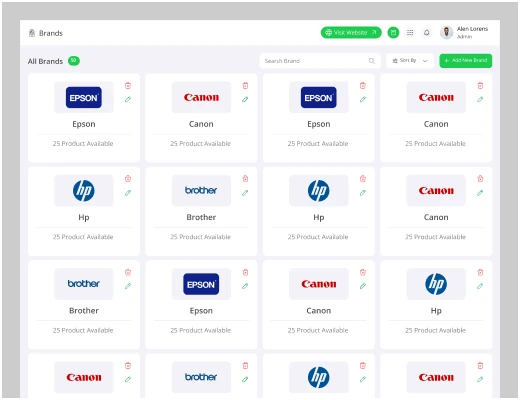Delete the first Canon card in bottom row
Screen dimensions: 520x400
click(x=128, y=366)
